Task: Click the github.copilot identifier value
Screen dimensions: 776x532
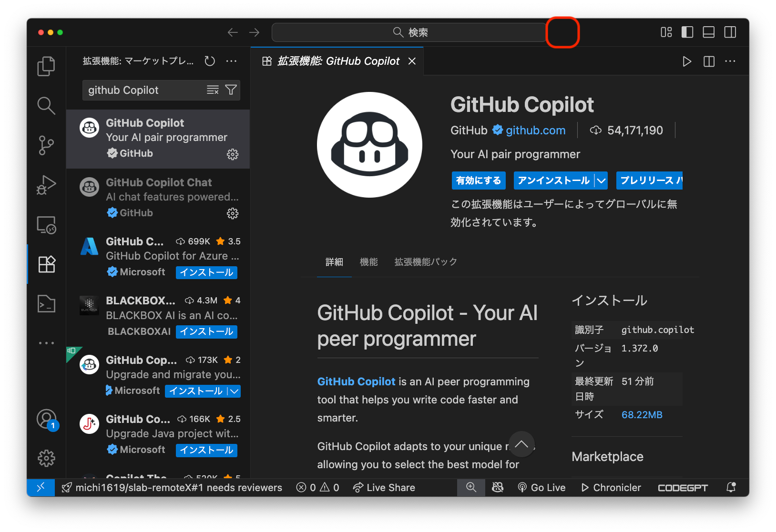Action: point(658,330)
